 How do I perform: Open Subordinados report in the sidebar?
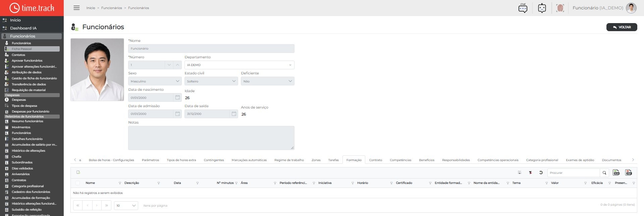tap(22, 162)
